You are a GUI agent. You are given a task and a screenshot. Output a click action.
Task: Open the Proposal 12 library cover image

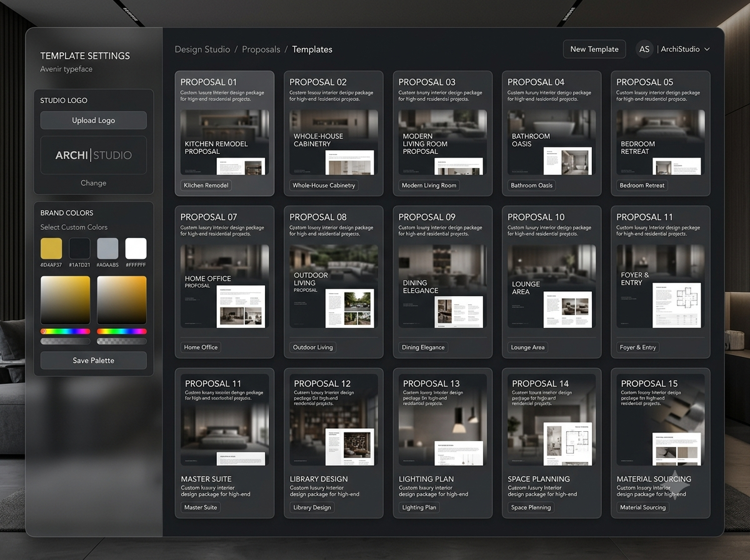pyautogui.click(x=334, y=420)
